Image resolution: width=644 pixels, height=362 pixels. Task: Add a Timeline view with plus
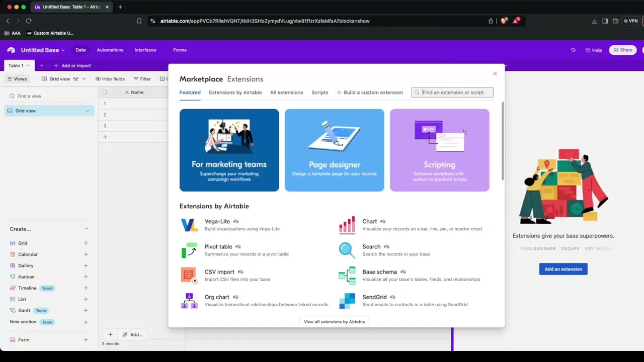86,288
